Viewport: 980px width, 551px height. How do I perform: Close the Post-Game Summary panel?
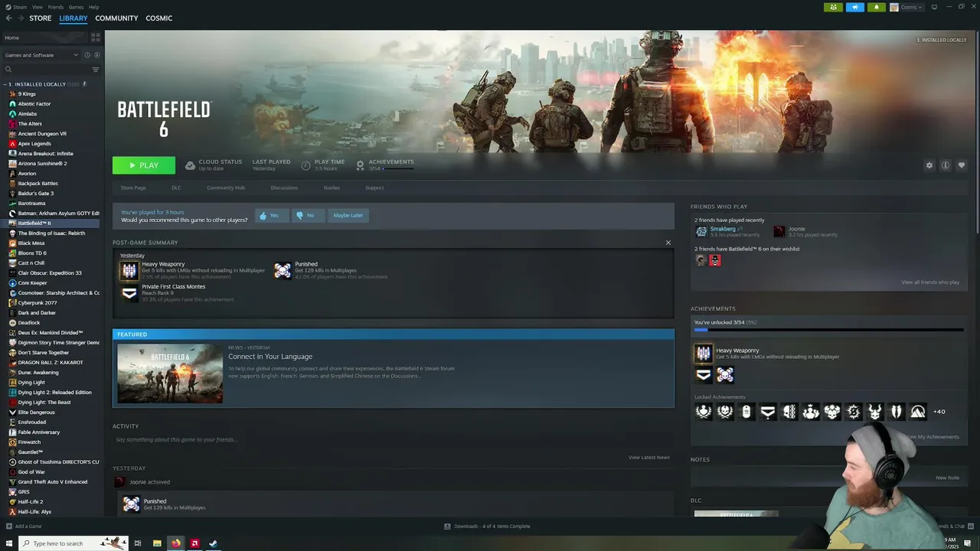pyautogui.click(x=668, y=243)
